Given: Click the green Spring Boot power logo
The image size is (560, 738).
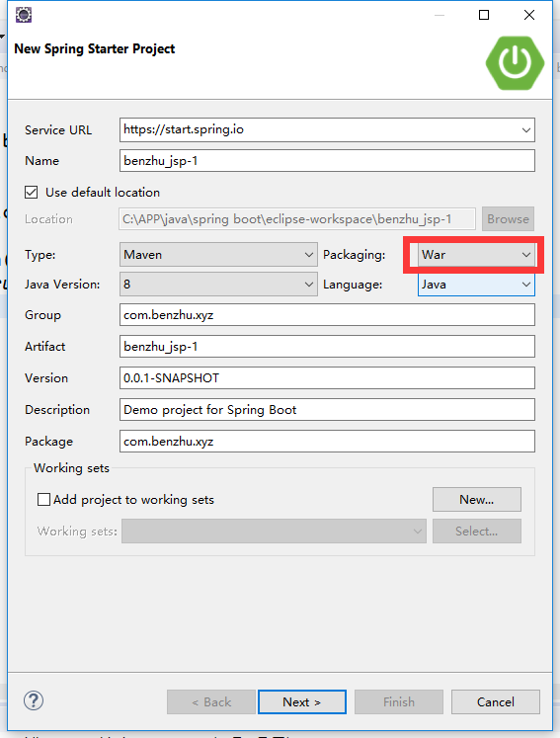Looking at the screenshot, I should pos(515,62).
